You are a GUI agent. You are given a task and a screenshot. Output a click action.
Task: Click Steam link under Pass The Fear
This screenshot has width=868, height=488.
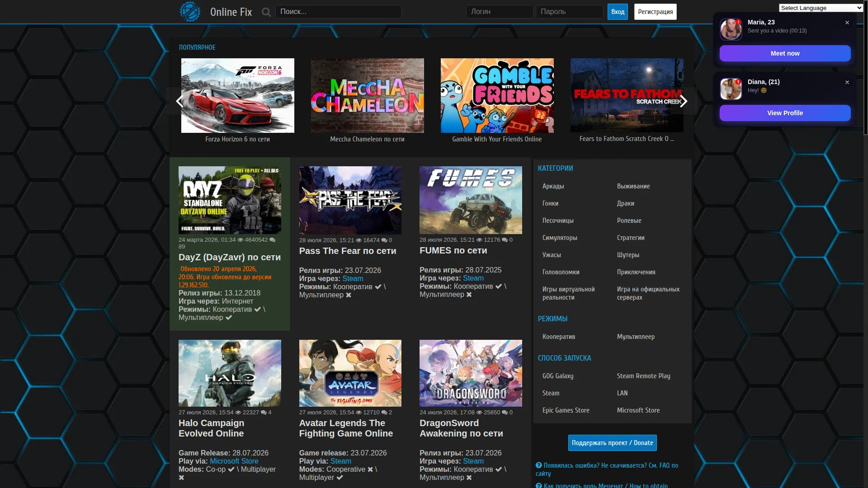coord(353,279)
